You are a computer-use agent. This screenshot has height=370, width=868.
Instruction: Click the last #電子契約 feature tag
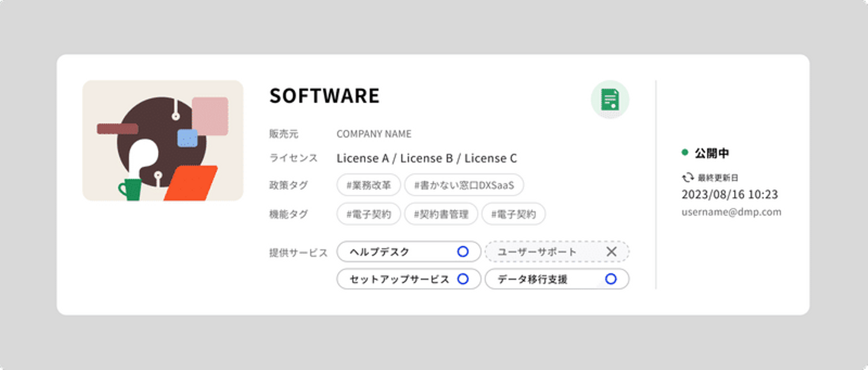coord(513,214)
